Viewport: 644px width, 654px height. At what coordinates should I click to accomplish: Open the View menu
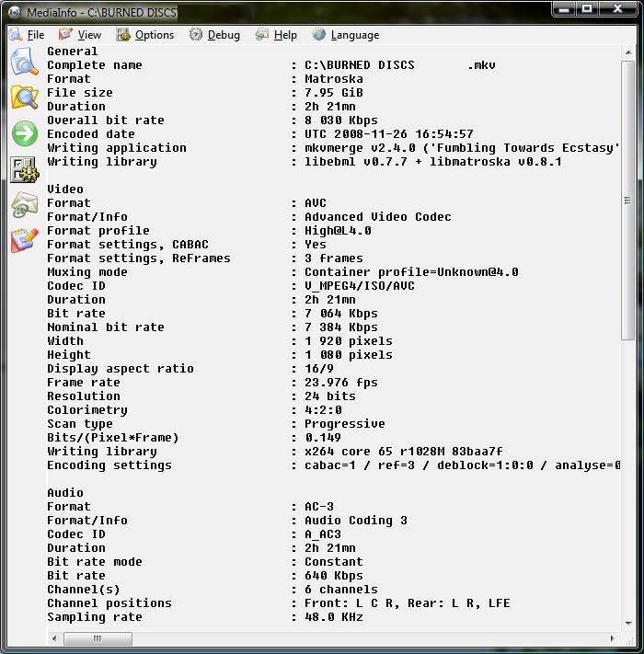(x=80, y=35)
